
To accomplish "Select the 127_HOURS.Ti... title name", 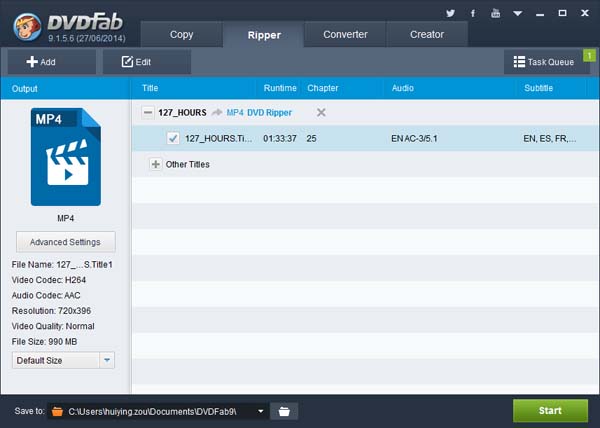I will point(218,138).
